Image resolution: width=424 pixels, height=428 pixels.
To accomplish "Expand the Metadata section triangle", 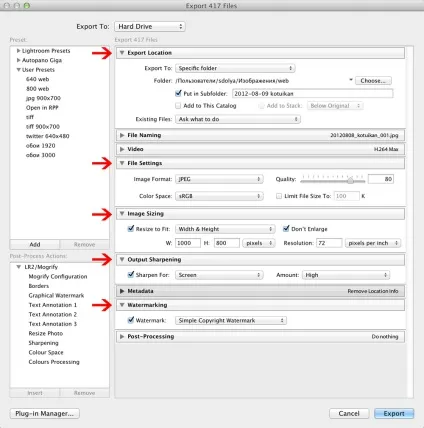I will (x=122, y=291).
